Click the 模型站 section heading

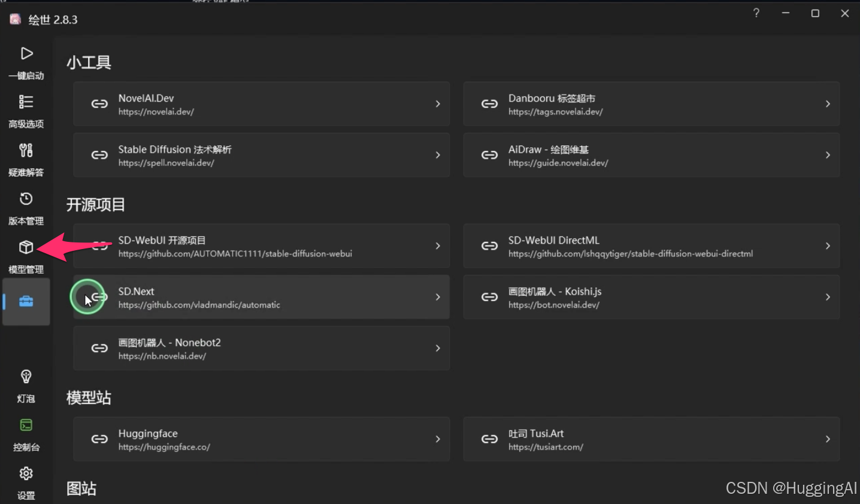pos(89,397)
